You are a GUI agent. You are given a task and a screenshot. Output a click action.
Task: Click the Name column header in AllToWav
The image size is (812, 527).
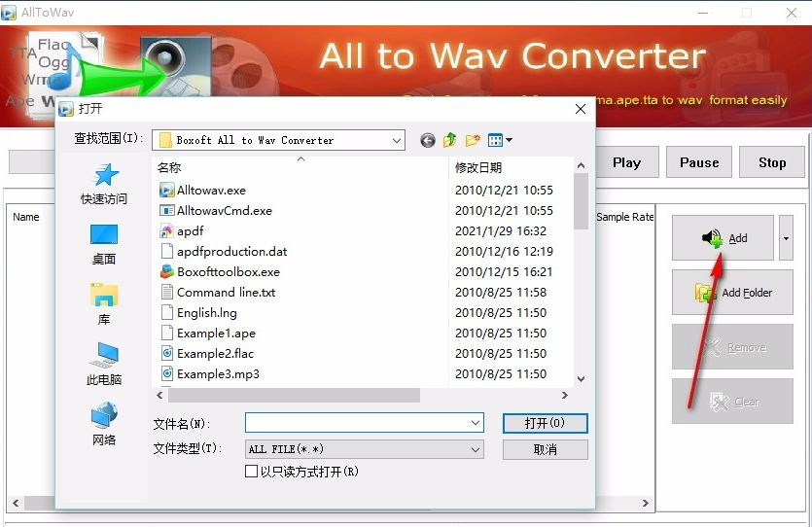[x=26, y=217]
